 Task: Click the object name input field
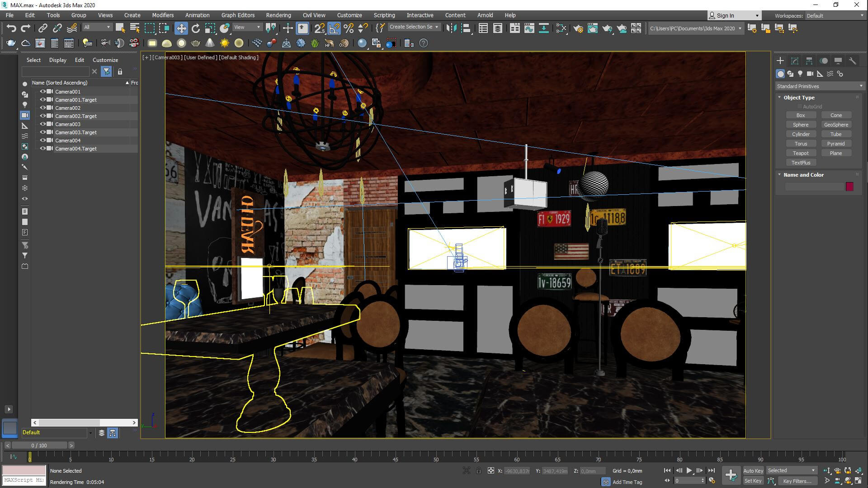(814, 187)
